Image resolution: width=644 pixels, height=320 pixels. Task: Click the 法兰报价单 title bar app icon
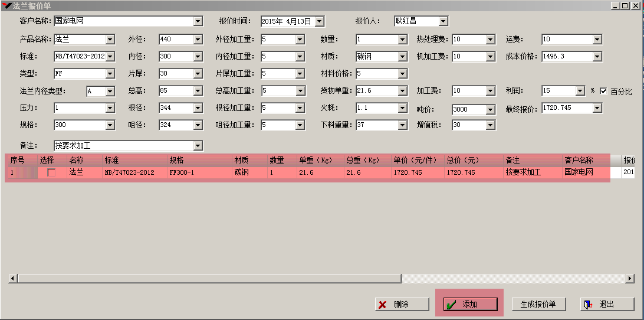(6, 5)
